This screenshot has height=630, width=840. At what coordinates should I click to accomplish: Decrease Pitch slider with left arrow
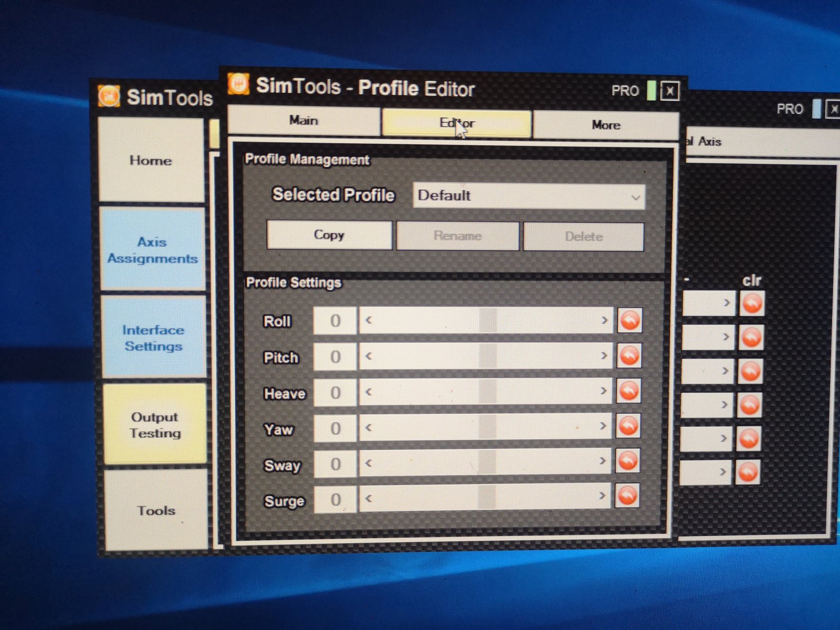click(369, 356)
